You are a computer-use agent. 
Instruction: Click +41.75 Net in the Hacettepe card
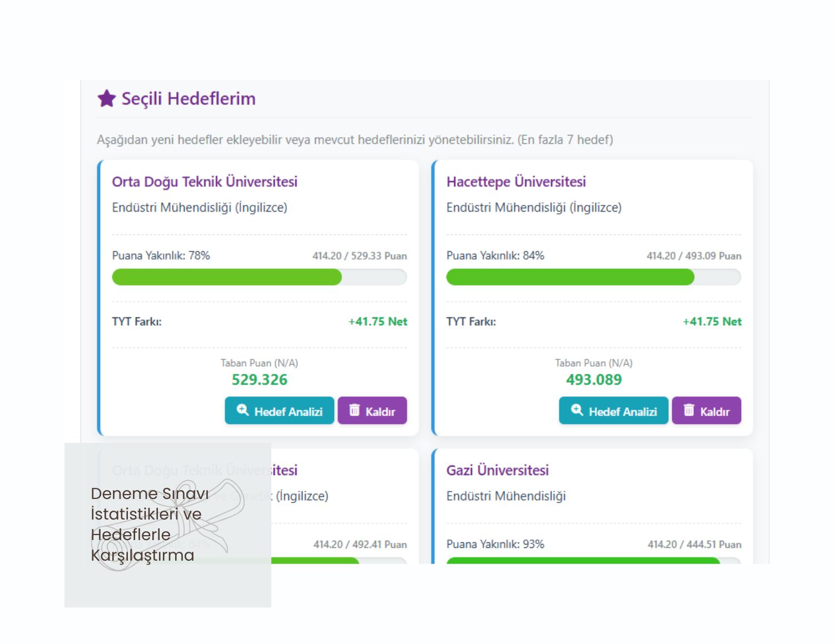point(712,322)
